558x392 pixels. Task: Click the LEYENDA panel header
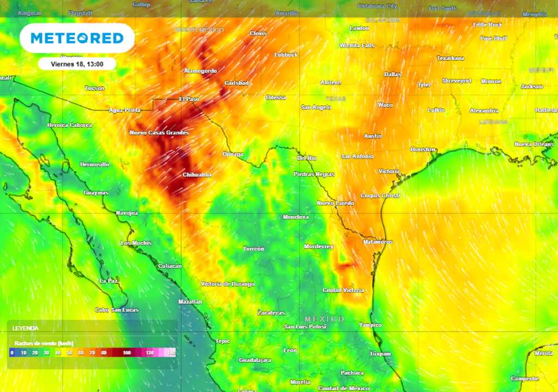pos(26,328)
